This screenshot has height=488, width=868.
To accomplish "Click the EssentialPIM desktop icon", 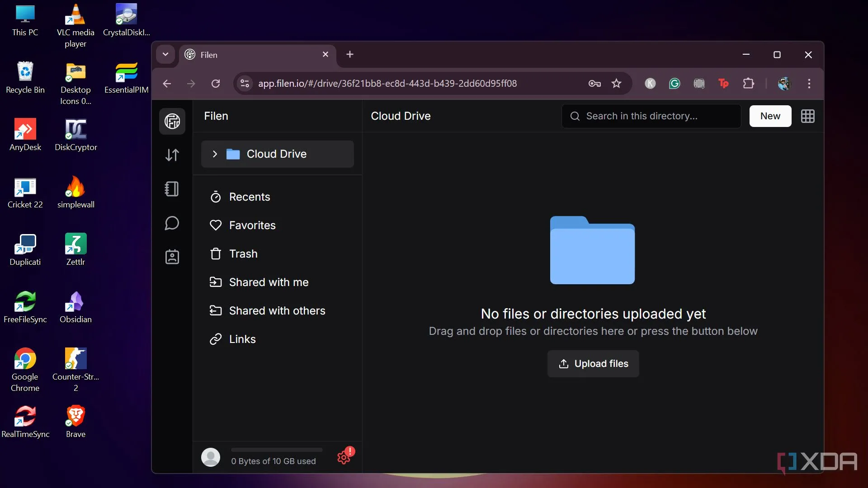I will (x=127, y=78).
